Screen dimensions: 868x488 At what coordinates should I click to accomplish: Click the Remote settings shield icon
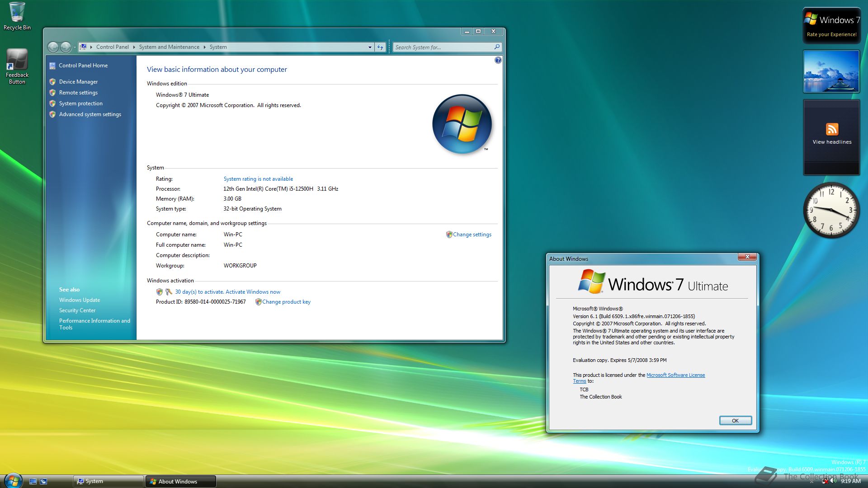pyautogui.click(x=52, y=93)
